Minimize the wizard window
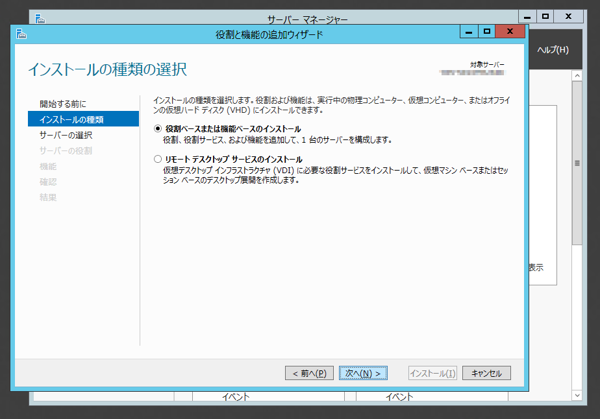Image resolution: width=600 pixels, height=419 pixels. point(469,31)
